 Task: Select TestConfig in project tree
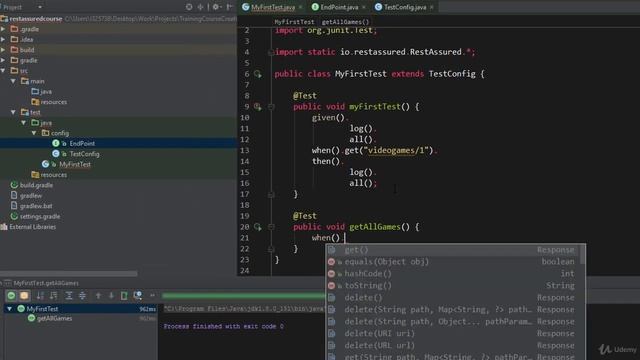84,154
